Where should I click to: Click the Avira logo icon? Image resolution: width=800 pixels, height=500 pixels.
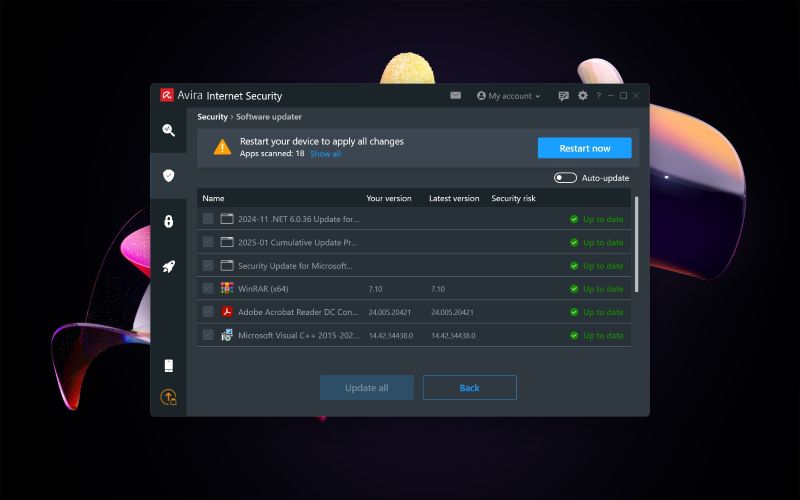pyautogui.click(x=167, y=95)
